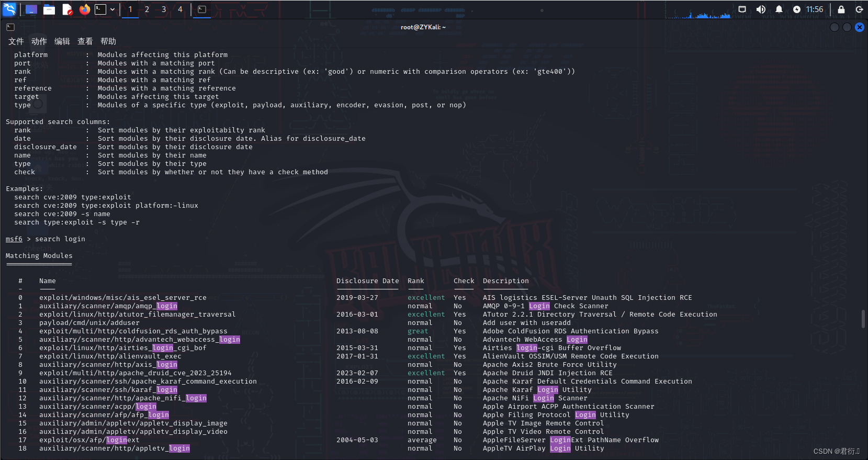Launch the Firefox browser
Screen dimensions: 868x460
84,9
